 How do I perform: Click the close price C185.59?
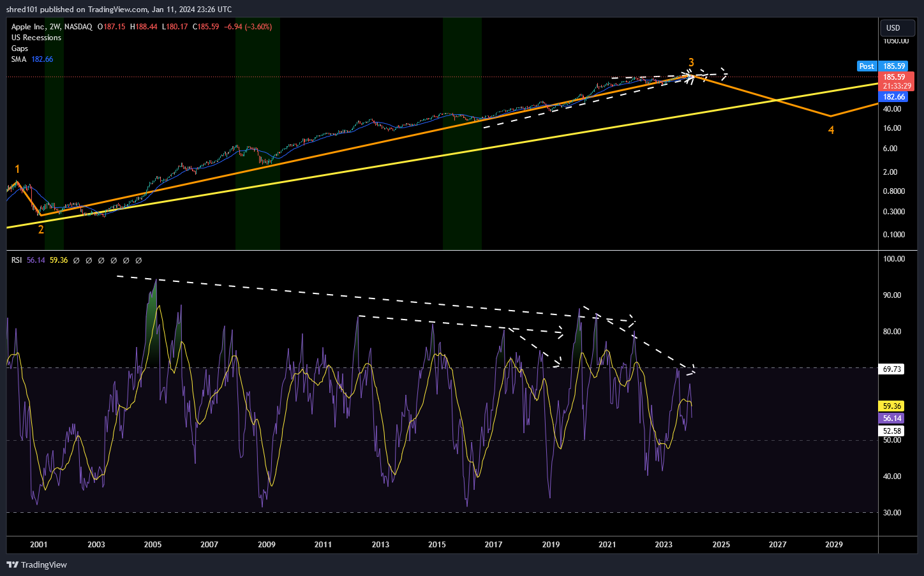tap(206, 27)
